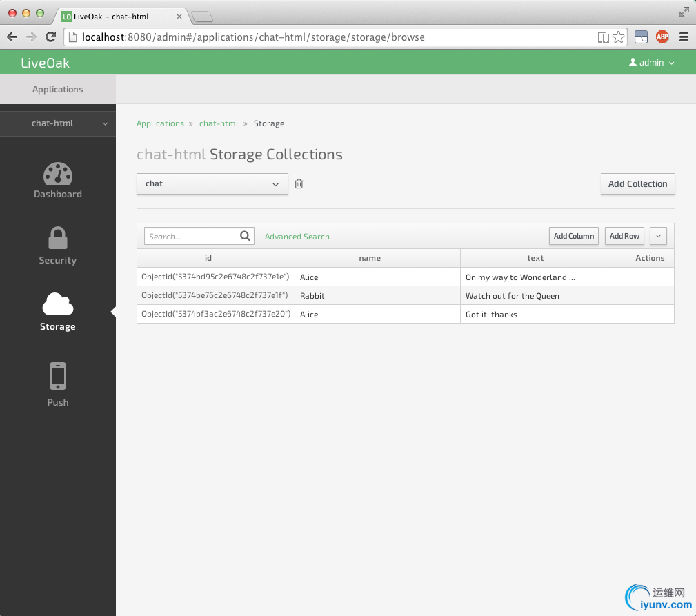Click the Actions column header
696x616 pixels.
point(650,258)
